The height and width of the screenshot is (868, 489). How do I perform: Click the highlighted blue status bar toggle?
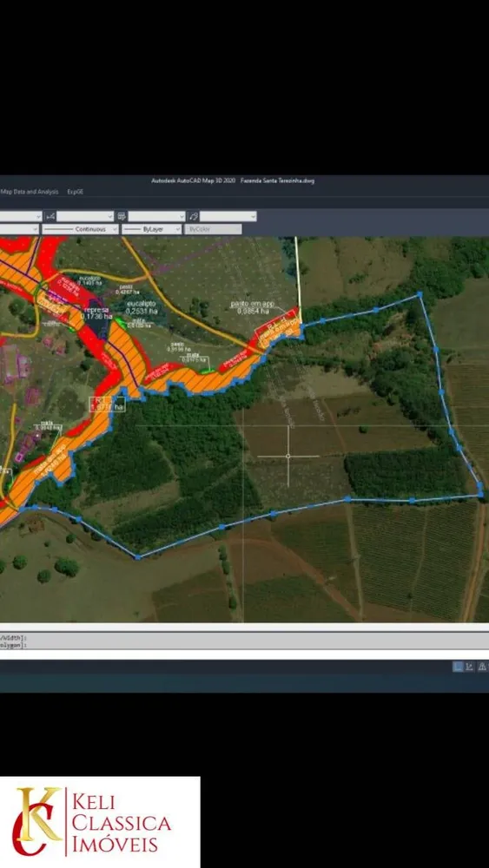pyautogui.click(x=458, y=667)
